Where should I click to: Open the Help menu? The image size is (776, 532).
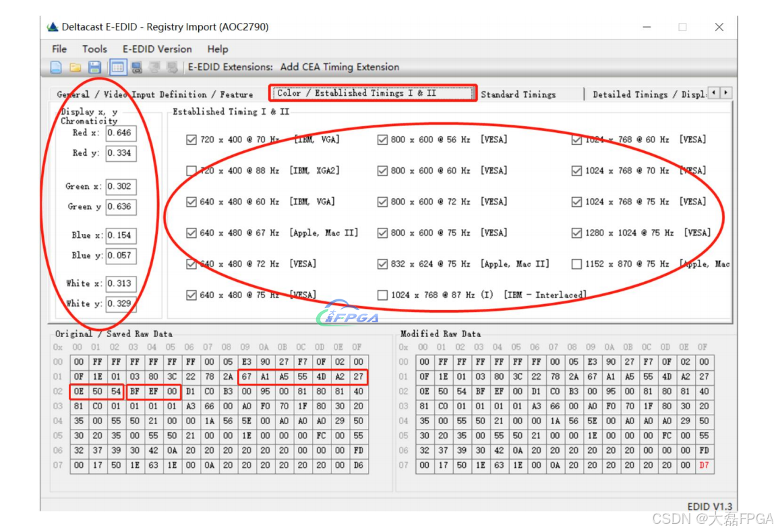coord(218,49)
